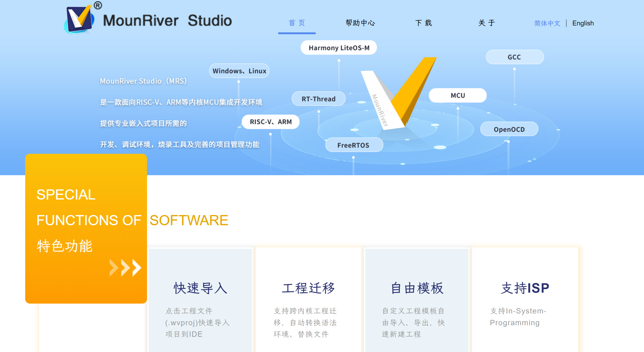The width and height of the screenshot is (644, 352).
Task: Open the 帮助中心 help center menu
Action: [360, 23]
